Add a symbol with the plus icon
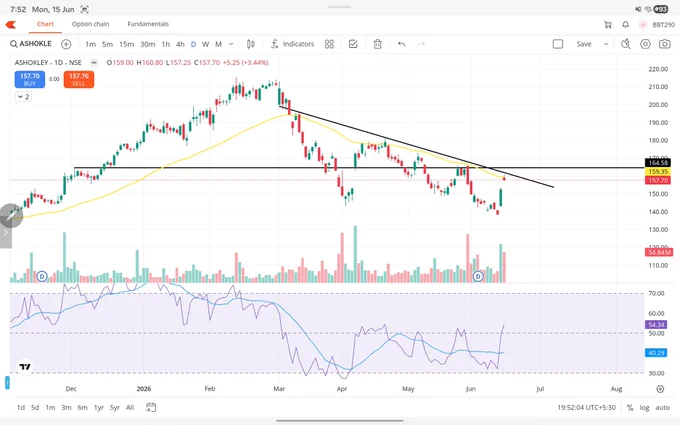The image size is (680, 425). coord(66,44)
